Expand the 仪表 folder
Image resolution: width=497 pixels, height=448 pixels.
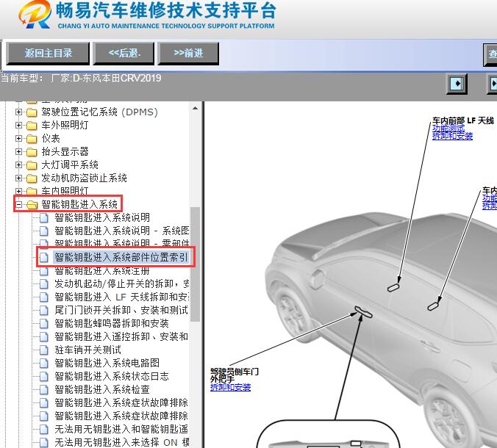pos(18,138)
